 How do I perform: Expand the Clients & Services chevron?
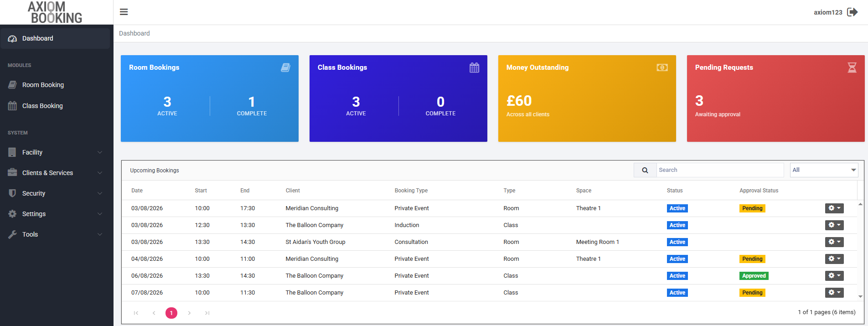(x=100, y=173)
